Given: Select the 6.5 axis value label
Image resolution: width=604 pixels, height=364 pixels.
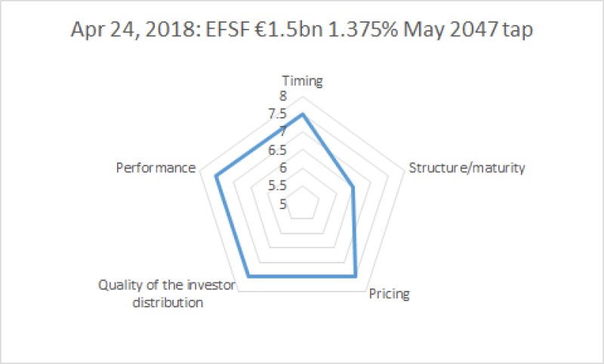Looking at the screenshot, I should (277, 150).
